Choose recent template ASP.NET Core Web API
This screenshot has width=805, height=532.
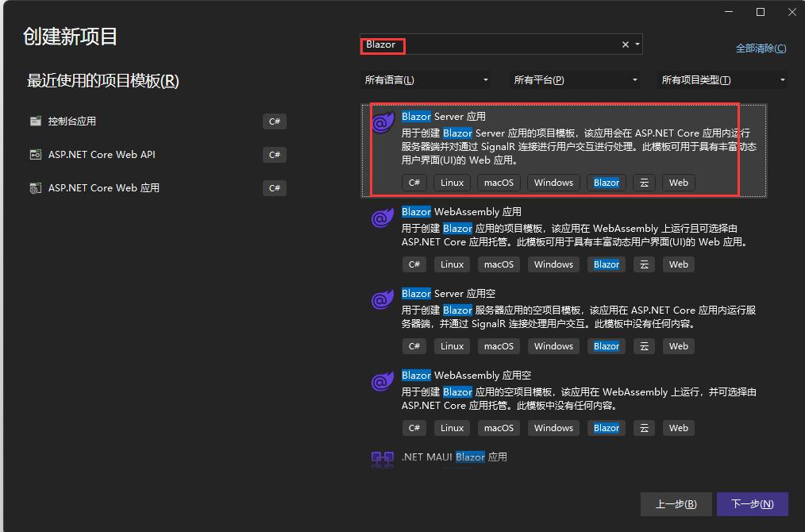[x=102, y=155]
